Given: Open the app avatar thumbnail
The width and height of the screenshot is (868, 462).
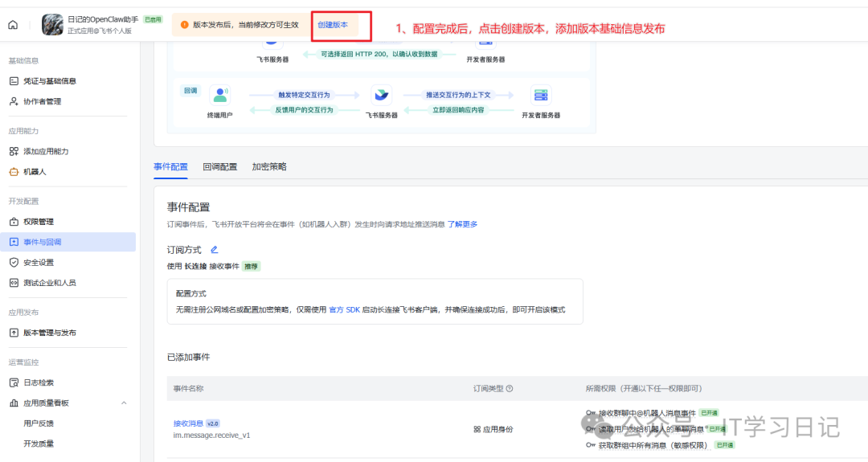Looking at the screenshot, I should [52, 25].
